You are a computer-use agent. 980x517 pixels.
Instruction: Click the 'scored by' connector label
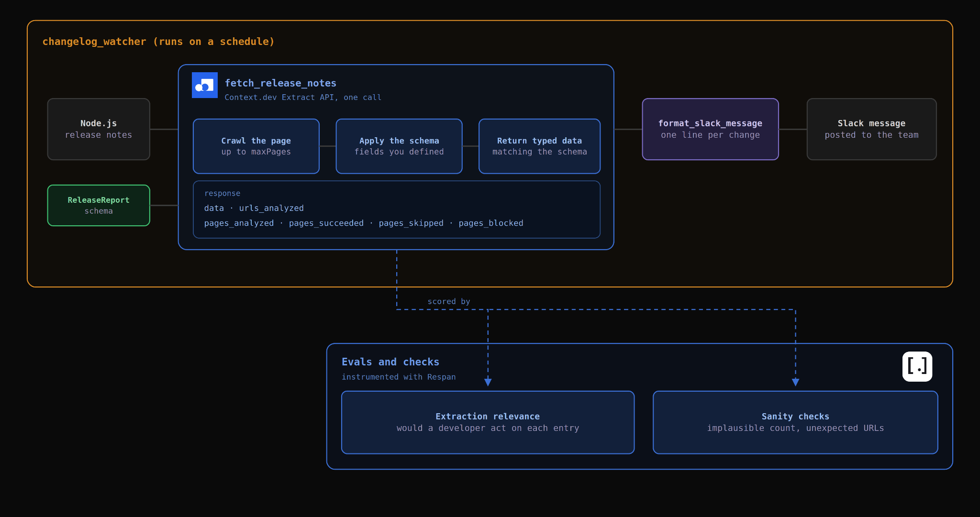click(x=449, y=301)
